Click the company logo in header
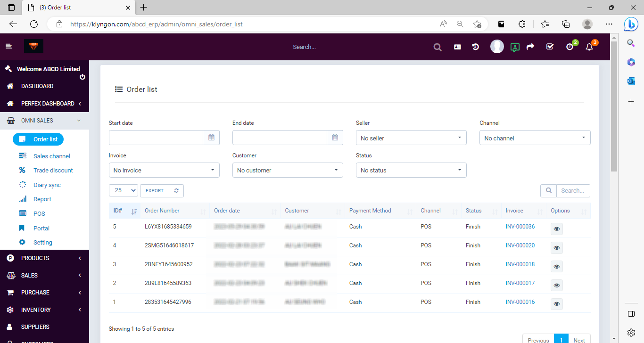 pyautogui.click(x=33, y=46)
